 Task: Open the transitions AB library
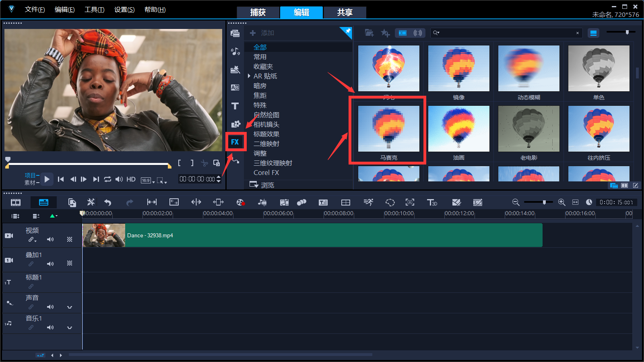pos(235,88)
